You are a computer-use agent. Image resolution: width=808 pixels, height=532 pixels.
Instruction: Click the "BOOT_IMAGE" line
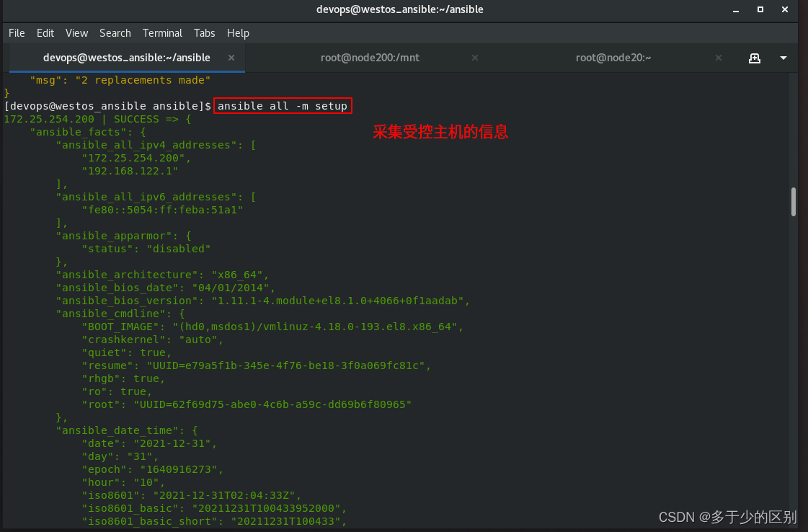[272, 327]
